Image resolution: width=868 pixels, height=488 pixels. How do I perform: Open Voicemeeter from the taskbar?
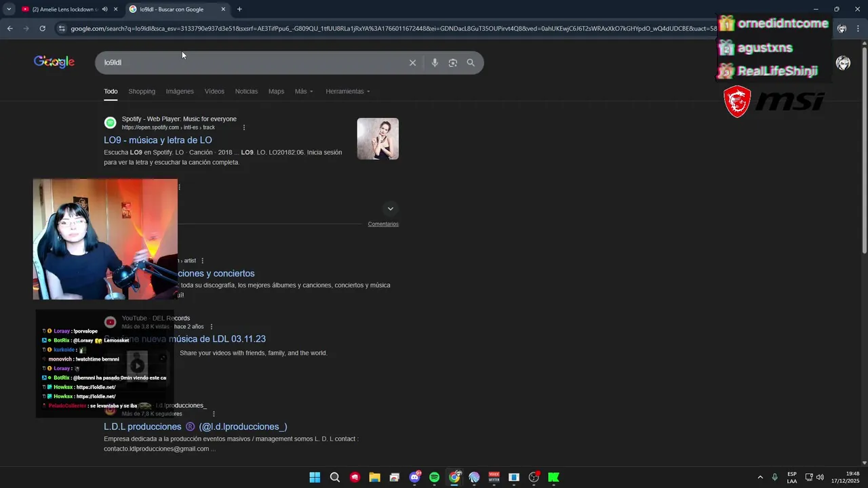[494, 477]
